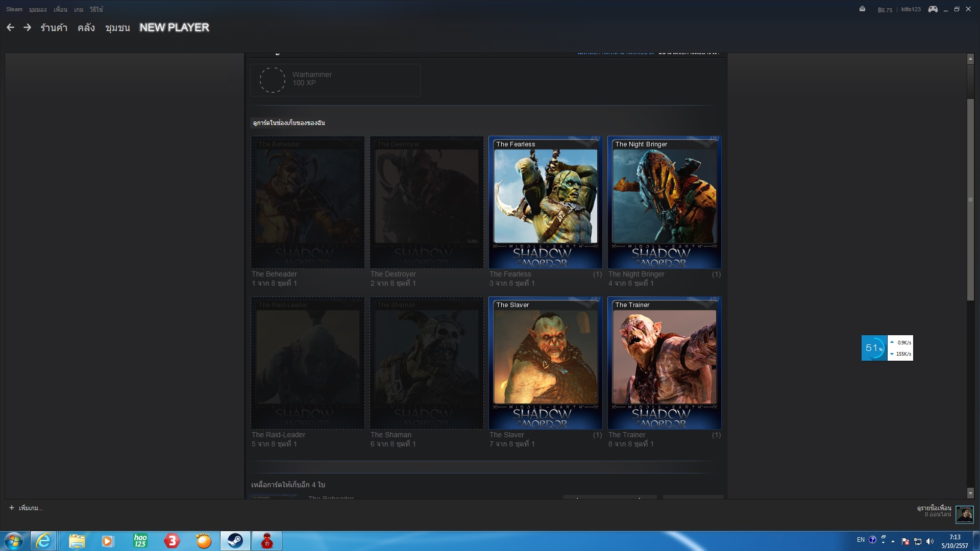Open the Steam inbox envelope icon
This screenshot has height=551, width=980.
tap(862, 9)
